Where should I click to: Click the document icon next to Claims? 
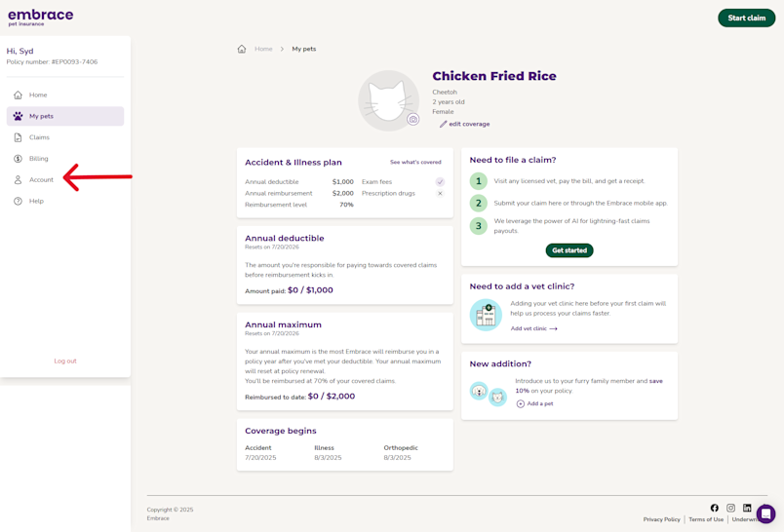tap(18, 137)
